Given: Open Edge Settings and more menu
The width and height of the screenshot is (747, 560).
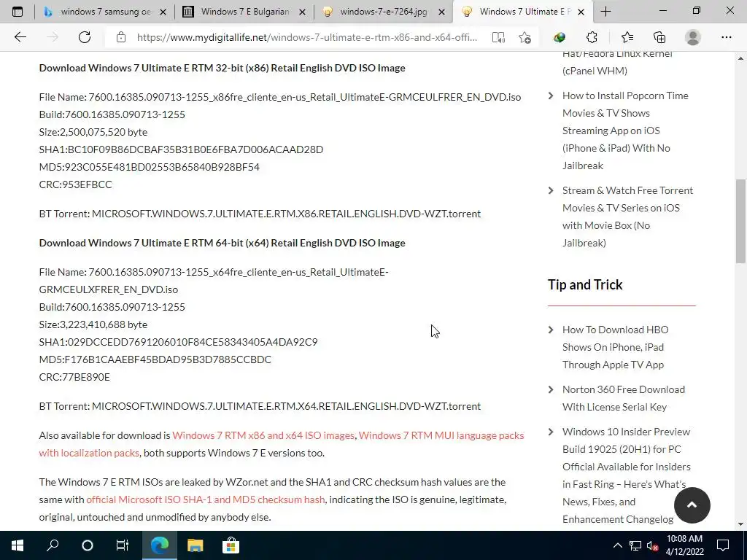Looking at the screenshot, I should point(726,37).
